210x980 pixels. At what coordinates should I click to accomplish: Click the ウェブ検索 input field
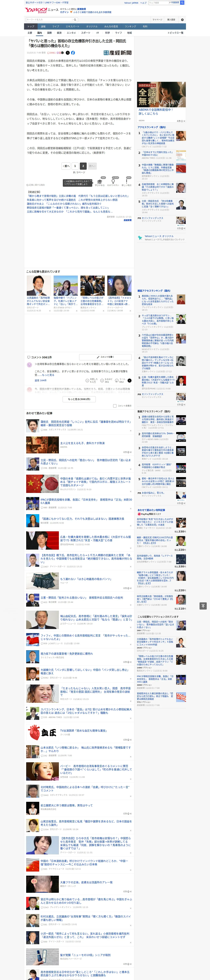pos(158,3)
